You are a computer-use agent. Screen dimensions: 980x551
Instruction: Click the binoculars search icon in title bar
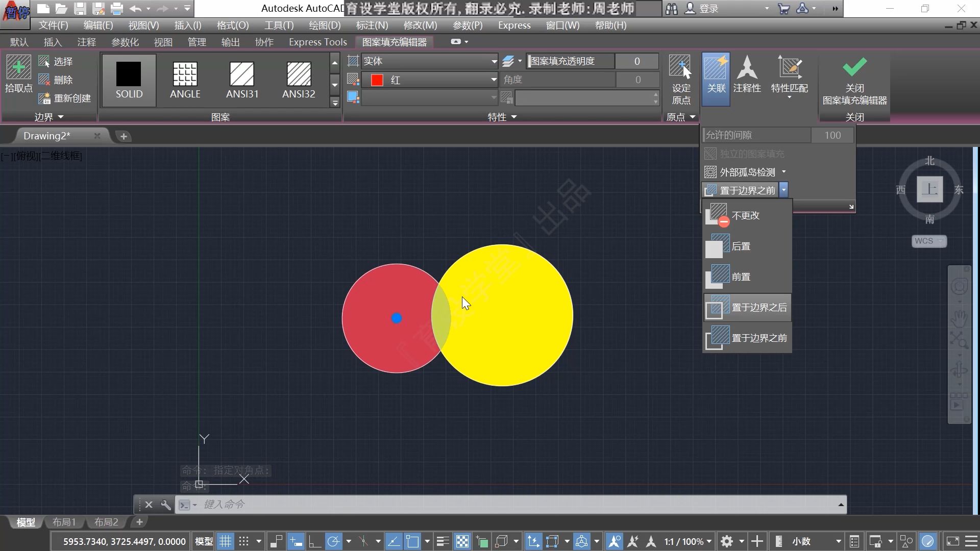672,9
